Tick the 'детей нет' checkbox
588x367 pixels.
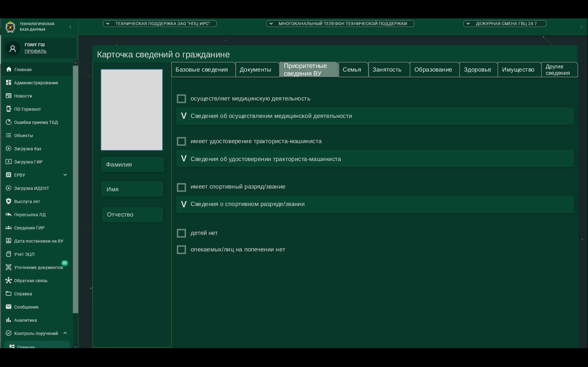[181, 233]
